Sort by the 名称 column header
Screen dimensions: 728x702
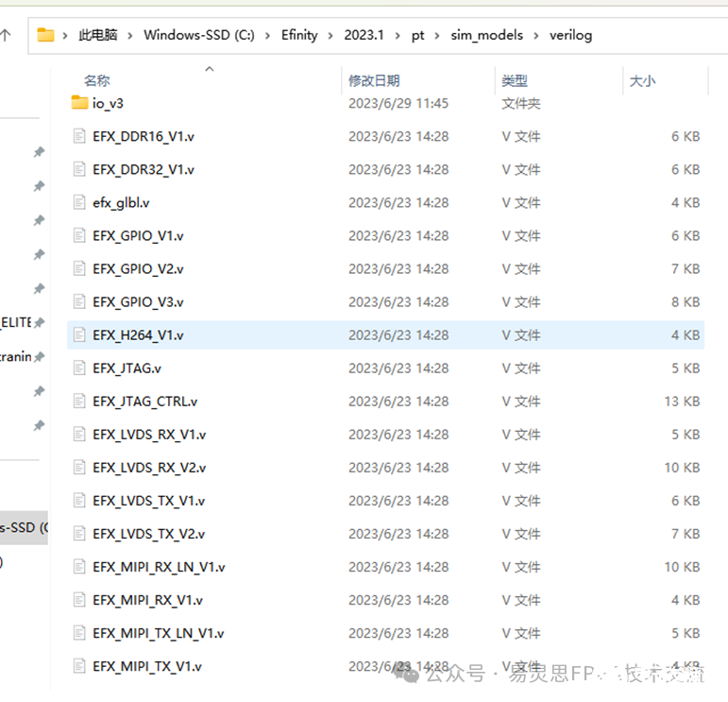pyautogui.click(x=97, y=81)
